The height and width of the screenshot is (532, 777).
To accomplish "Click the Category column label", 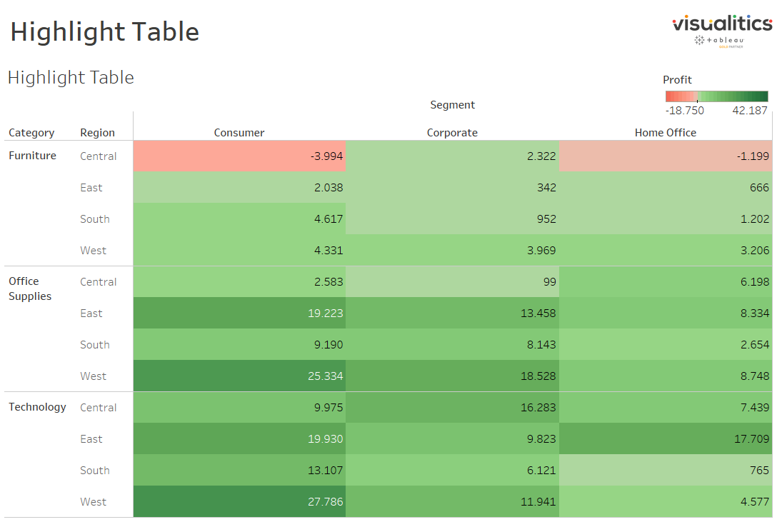I will (31, 133).
